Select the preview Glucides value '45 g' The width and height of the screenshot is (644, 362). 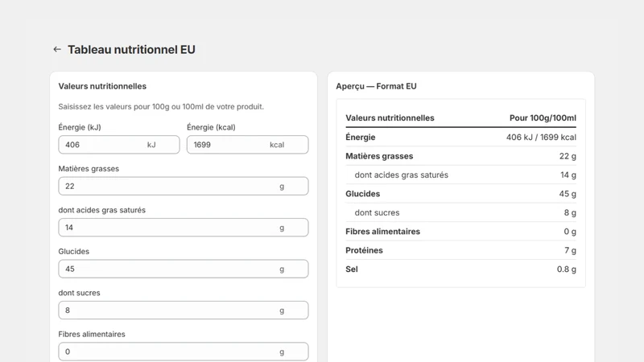tap(568, 194)
